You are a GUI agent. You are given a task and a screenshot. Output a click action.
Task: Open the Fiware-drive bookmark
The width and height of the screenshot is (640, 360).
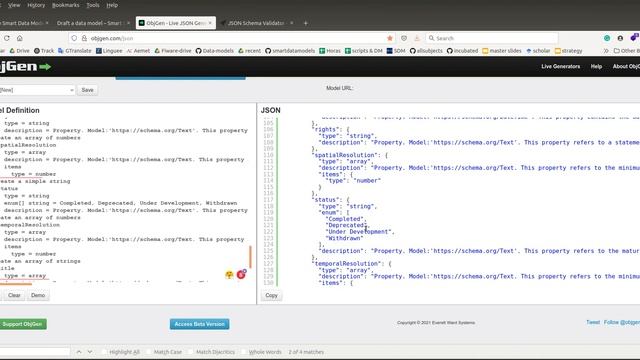[173, 51]
